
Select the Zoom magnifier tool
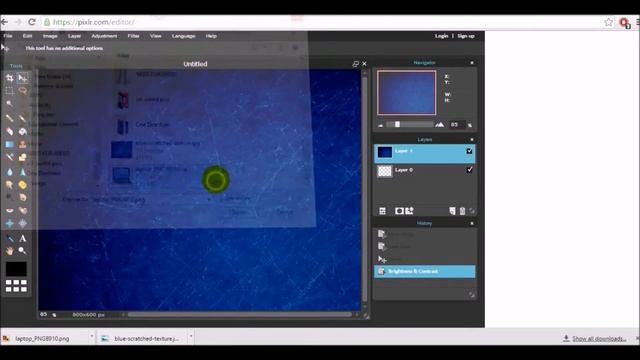click(23, 251)
